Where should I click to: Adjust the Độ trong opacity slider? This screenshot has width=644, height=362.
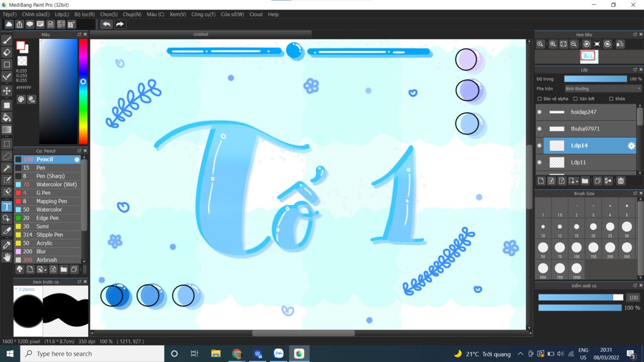coord(596,79)
